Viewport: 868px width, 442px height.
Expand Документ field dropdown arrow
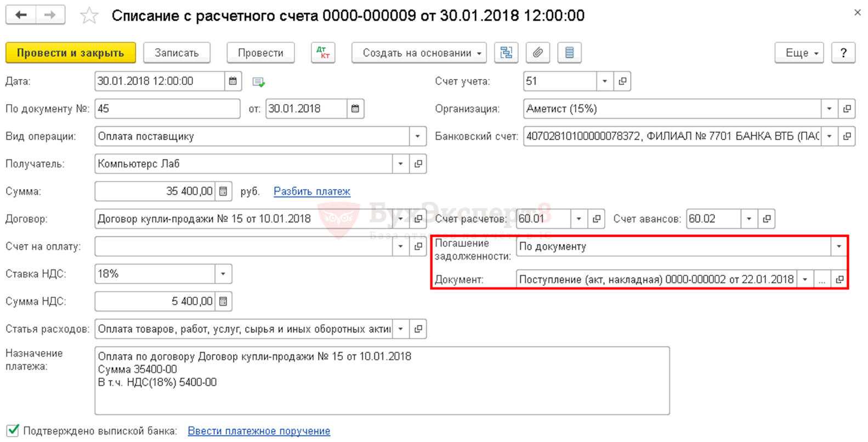[x=805, y=280]
